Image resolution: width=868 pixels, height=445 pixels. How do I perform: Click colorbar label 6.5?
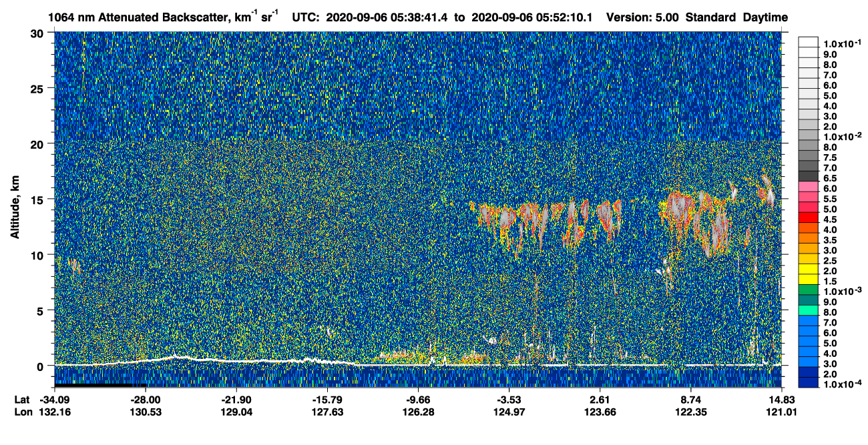[829, 178]
